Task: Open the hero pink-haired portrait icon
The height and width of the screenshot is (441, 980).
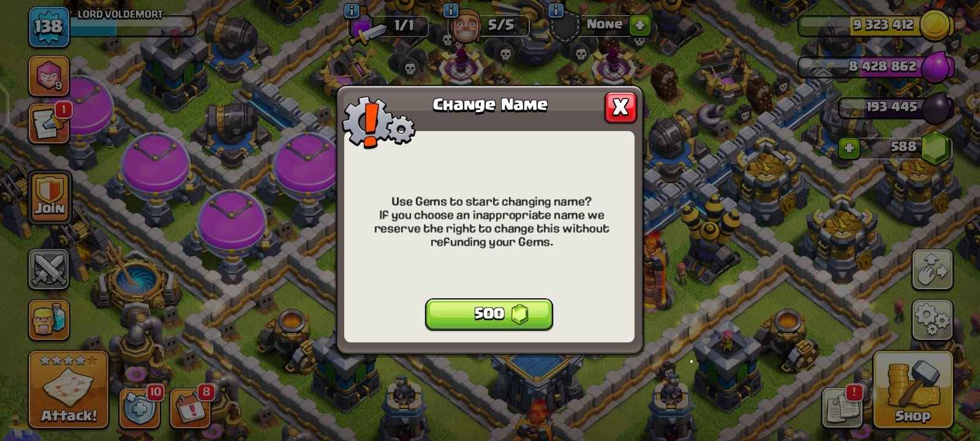Action: pos(48,75)
